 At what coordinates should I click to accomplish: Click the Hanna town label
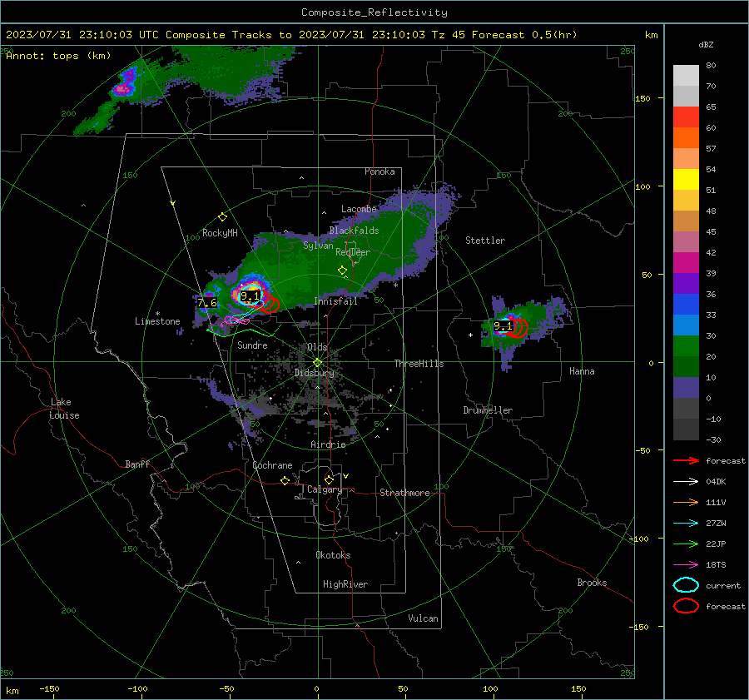pyautogui.click(x=582, y=371)
